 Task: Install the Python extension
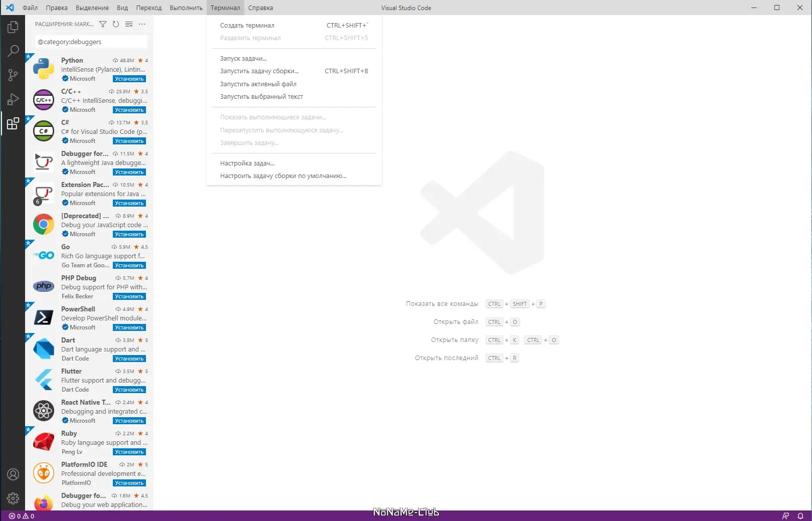click(x=129, y=79)
